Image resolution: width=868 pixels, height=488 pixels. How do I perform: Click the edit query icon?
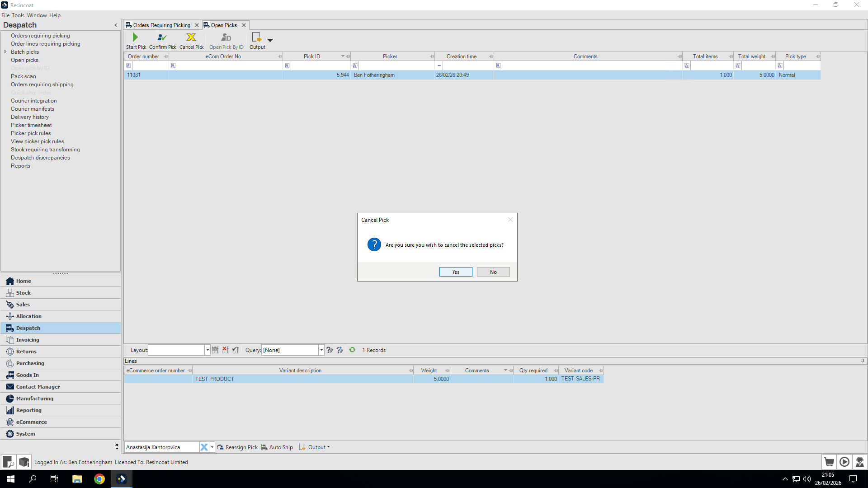click(330, 350)
